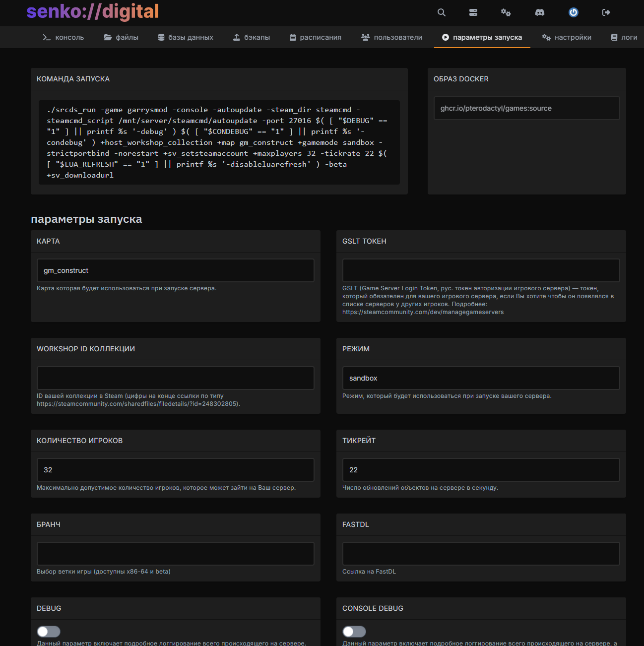Click the startup command text block
Screen dimensions: 644x646
[219, 142]
